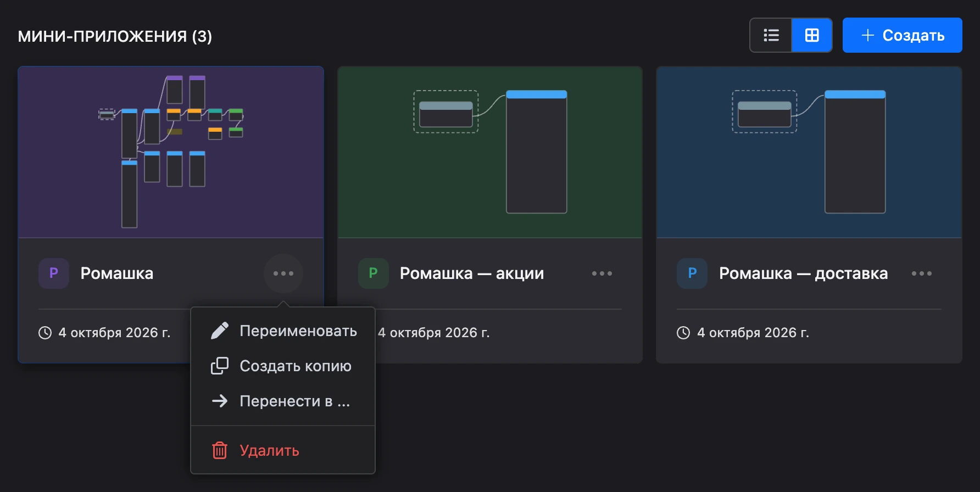Switch to list view layout
The height and width of the screenshot is (492, 980).
pyautogui.click(x=771, y=35)
